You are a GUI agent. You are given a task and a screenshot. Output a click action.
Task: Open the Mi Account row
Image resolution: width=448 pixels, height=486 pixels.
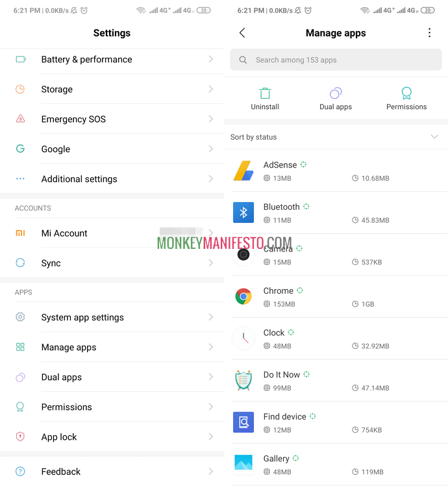[x=112, y=233]
